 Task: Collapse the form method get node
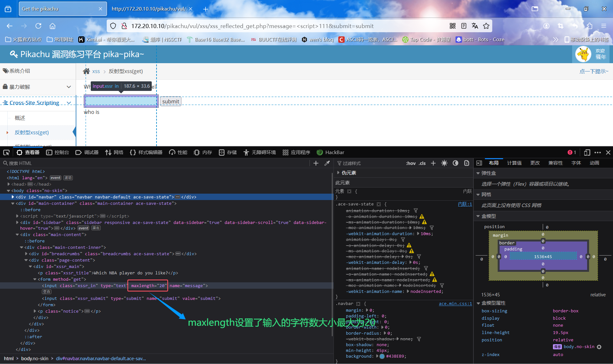tap(35, 279)
